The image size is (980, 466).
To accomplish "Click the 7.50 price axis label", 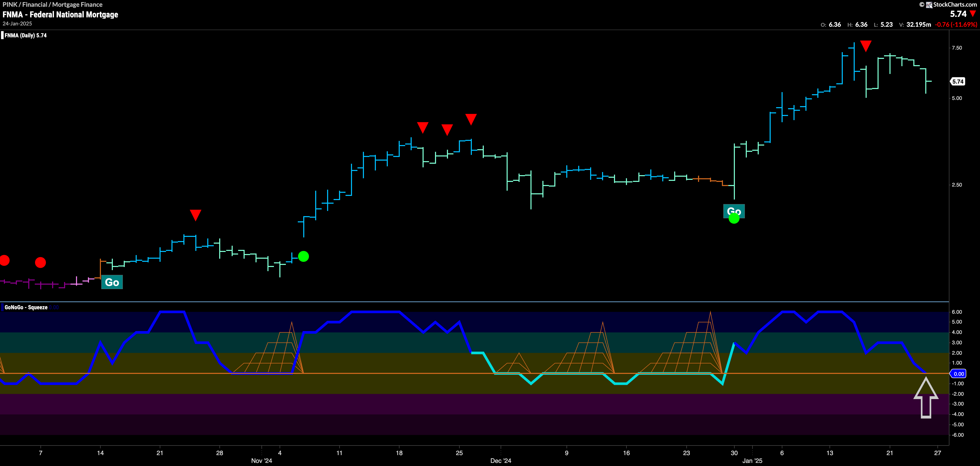I will coord(956,48).
